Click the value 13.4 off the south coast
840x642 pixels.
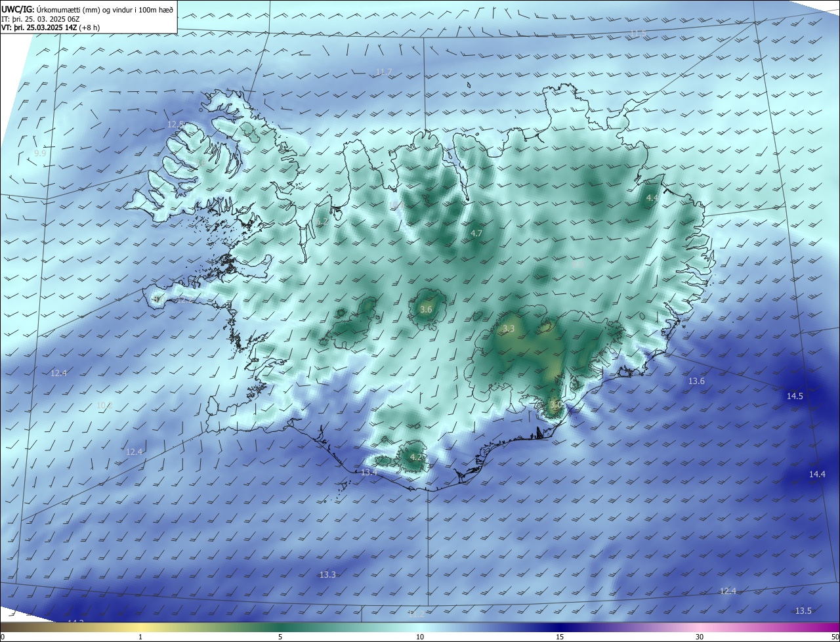click(369, 473)
